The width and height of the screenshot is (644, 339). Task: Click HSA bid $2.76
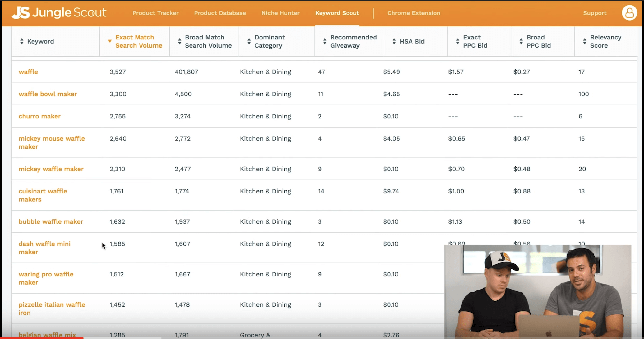391,335
